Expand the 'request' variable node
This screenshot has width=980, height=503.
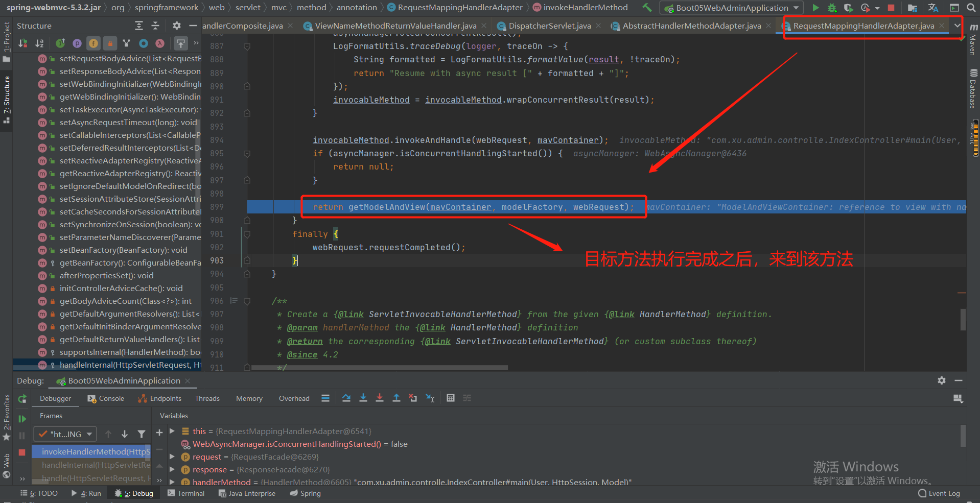[x=172, y=457]
